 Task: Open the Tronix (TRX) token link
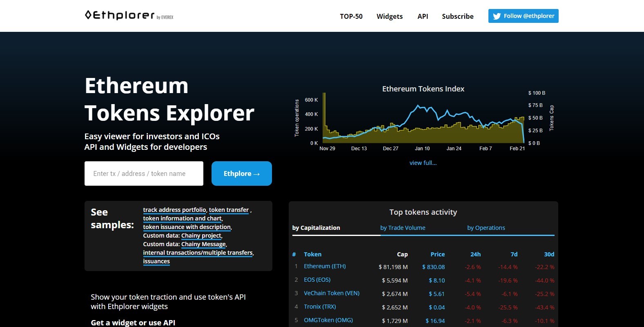pos(320,307)
